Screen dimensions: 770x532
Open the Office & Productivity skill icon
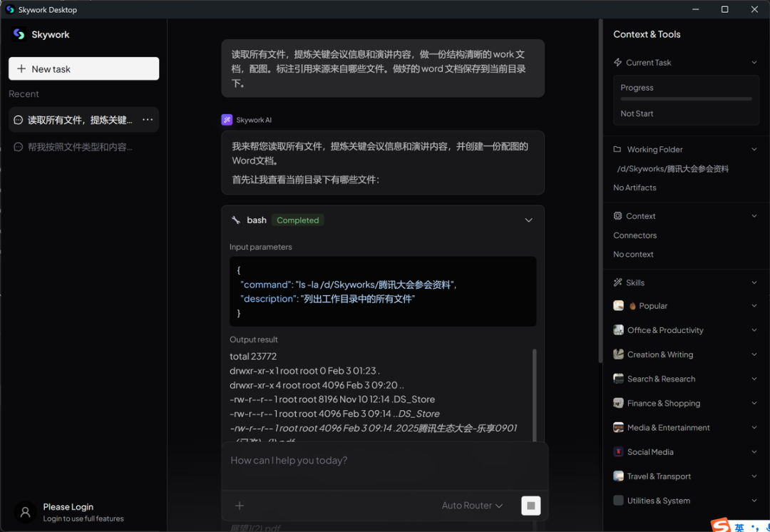[617, 329]
